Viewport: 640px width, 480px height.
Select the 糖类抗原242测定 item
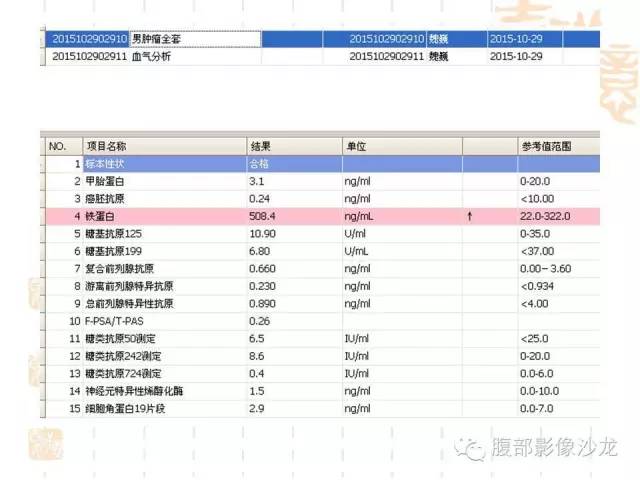pos(123,356)
